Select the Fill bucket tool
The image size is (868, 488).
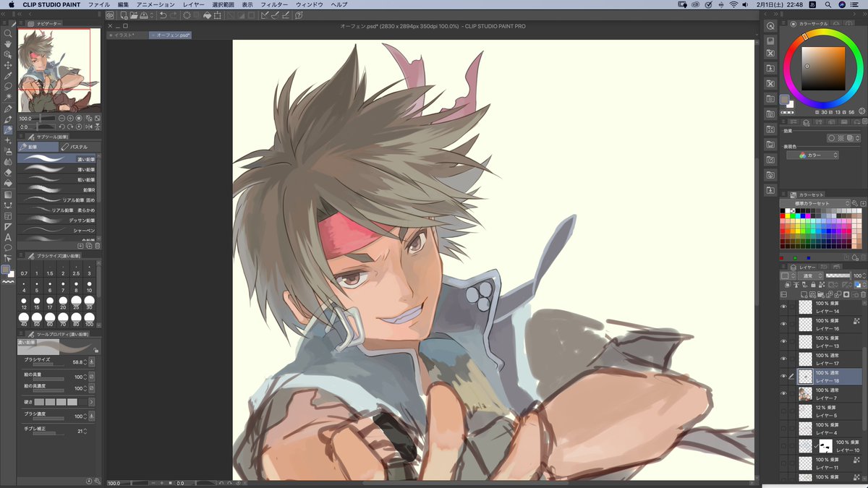(8, 184)
